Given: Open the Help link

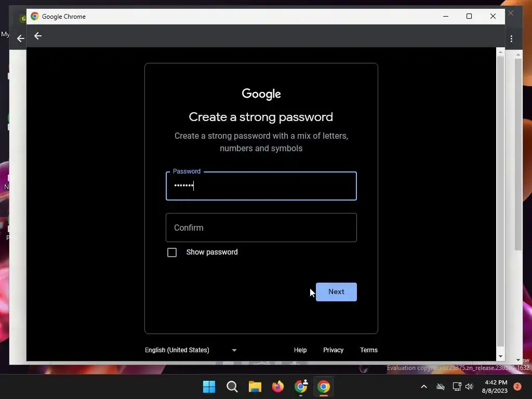Looking at the screenshot, I should coord(300,350).
